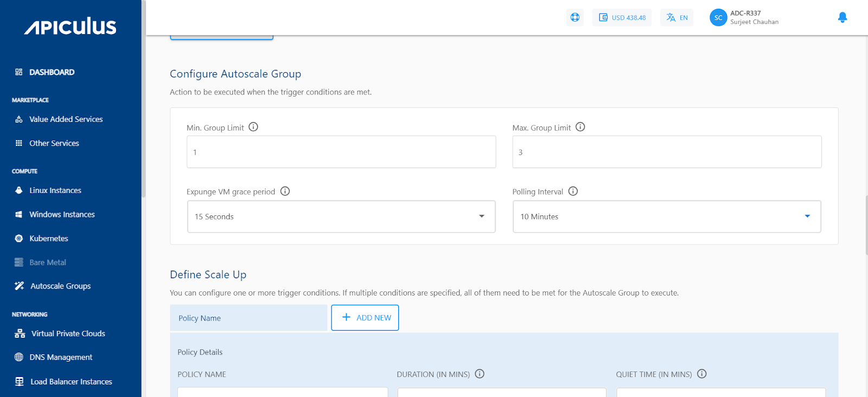
Task: Open Value Added Services
Action: click(x=66, y=119)
